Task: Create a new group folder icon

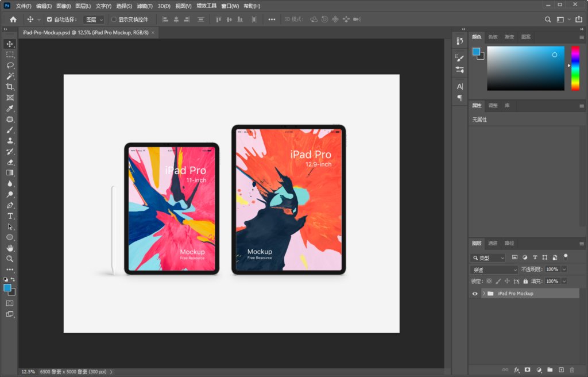Action: click(550, 370)
